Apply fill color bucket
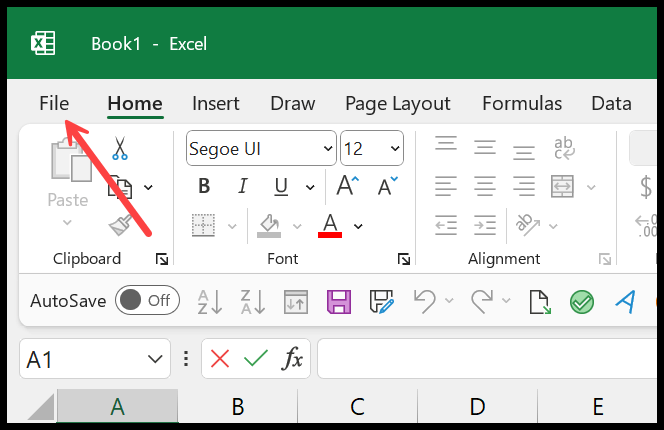The height and width of the screenshot is (430, 664). [269, 226]
